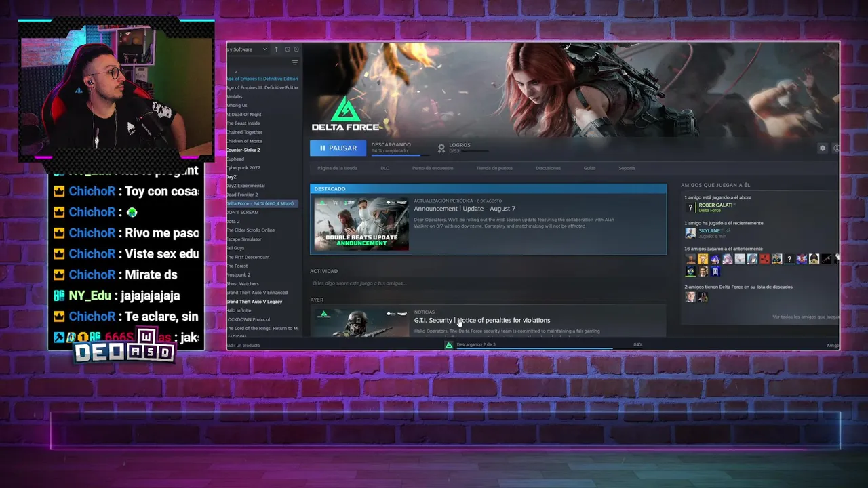The height and width of the screenshot is (488, 868).
Task: Click the activity message input field
Action: [x=487, y=283]
